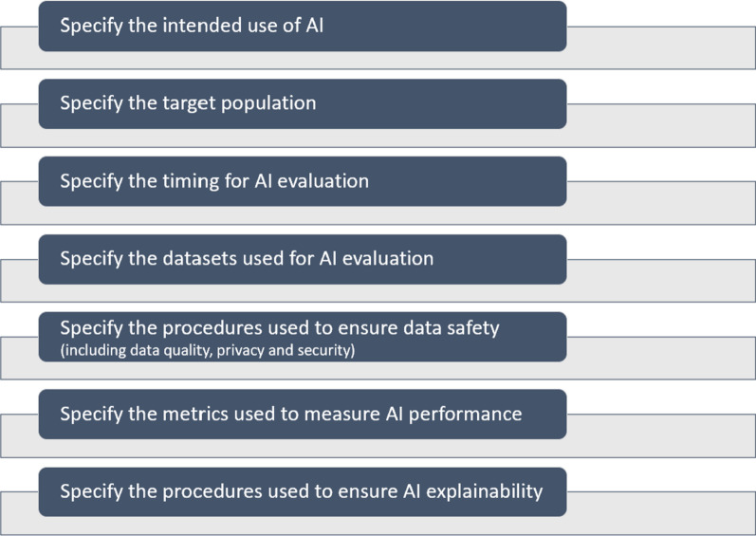Screen dimensions: 756x536
Task: Select the 'Specify the intended use of AI' box
Action: [x=303, y=26]
